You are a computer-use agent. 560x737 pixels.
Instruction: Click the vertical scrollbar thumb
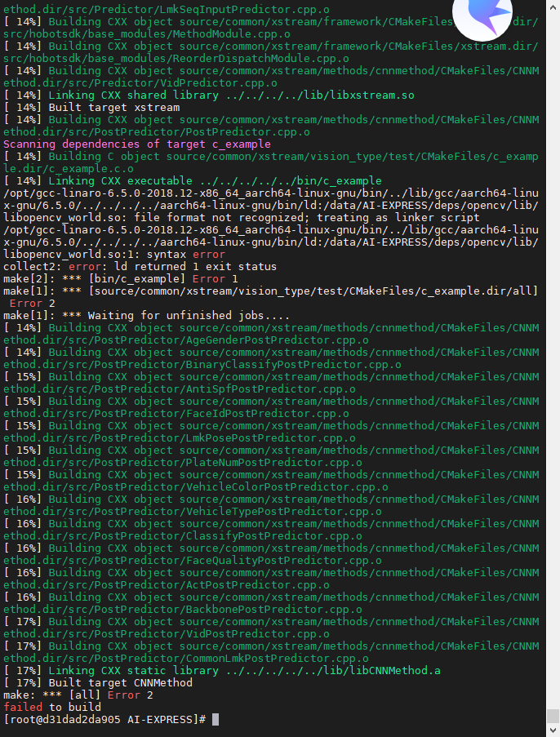coord(553,716)
